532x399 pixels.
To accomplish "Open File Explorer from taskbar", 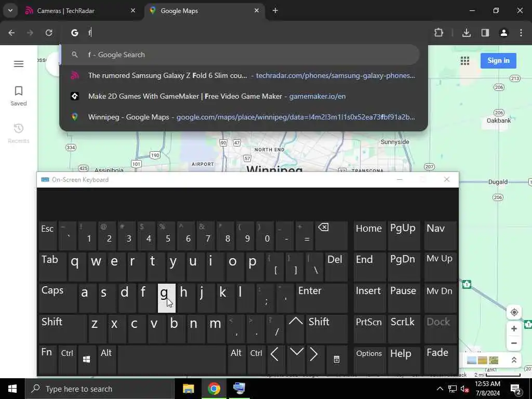I will pos(188,389).
